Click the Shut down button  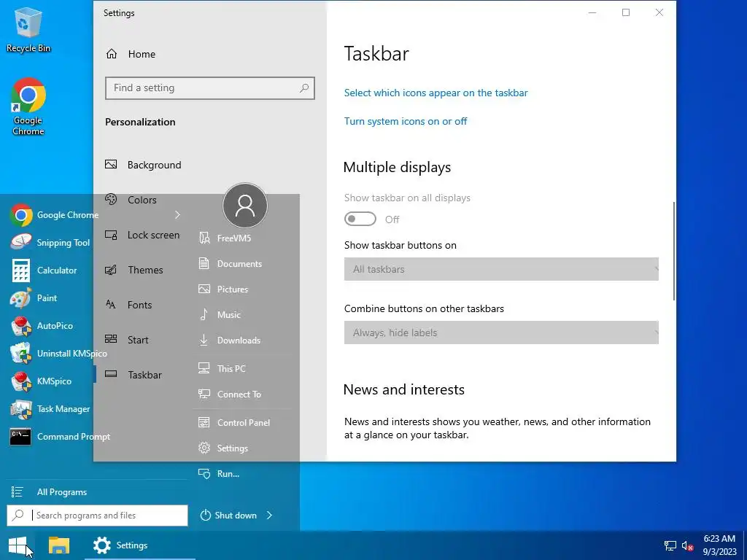click(x=228, y=516)
